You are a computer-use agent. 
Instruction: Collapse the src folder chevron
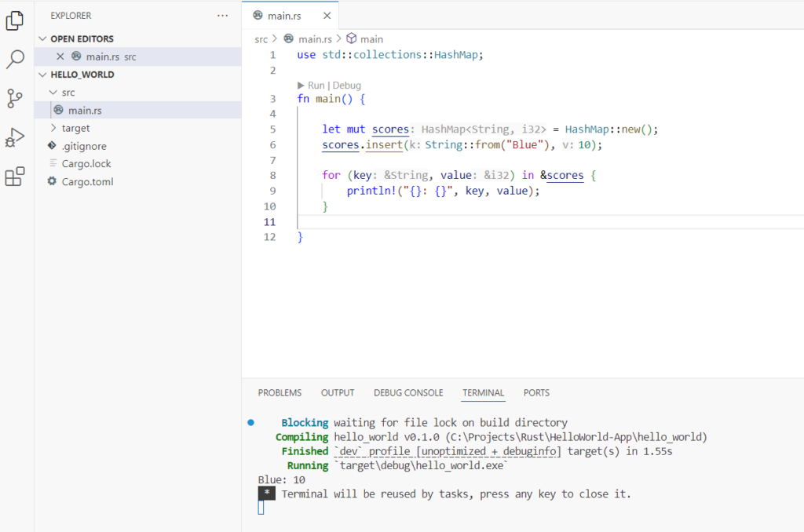53,93
